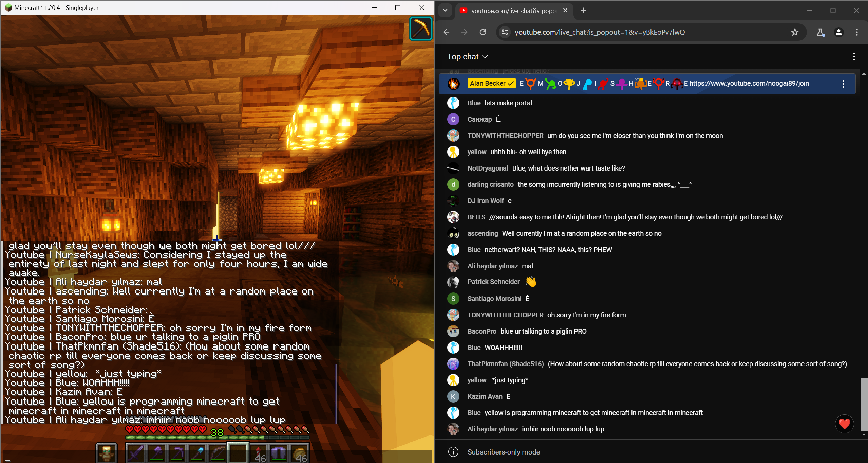Viewport: 868px width, 463px height.
Task: Click Blue's avatar next to 'lets make portal'
Action: pyautogui.click(x=453, y=103)
